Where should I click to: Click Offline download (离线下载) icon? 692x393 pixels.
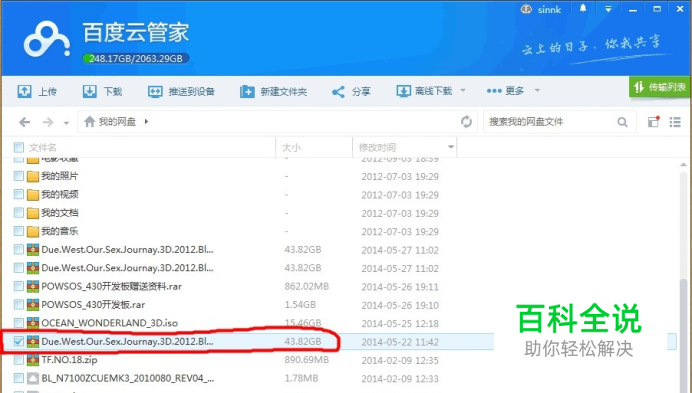tap(403, 91)
